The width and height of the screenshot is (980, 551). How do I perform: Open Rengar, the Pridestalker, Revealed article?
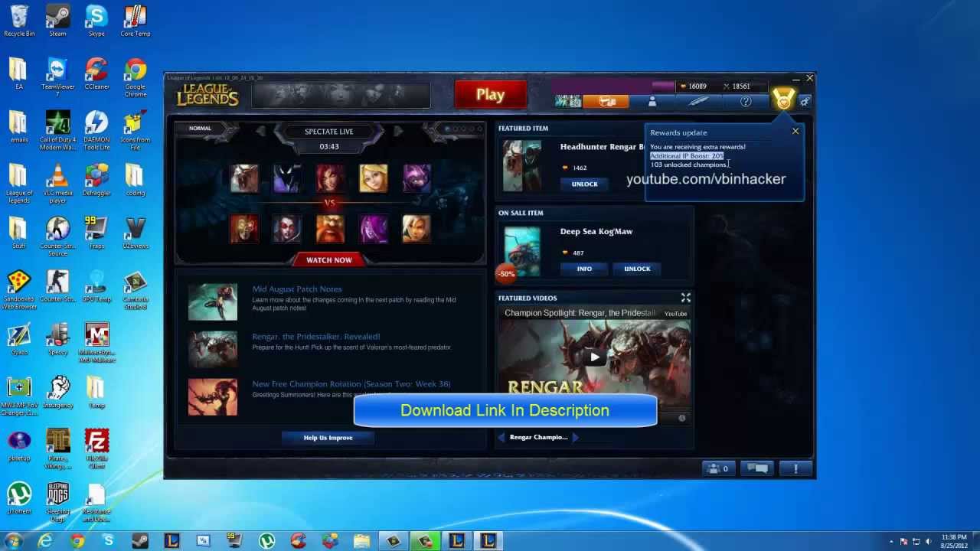click(316, 337)
